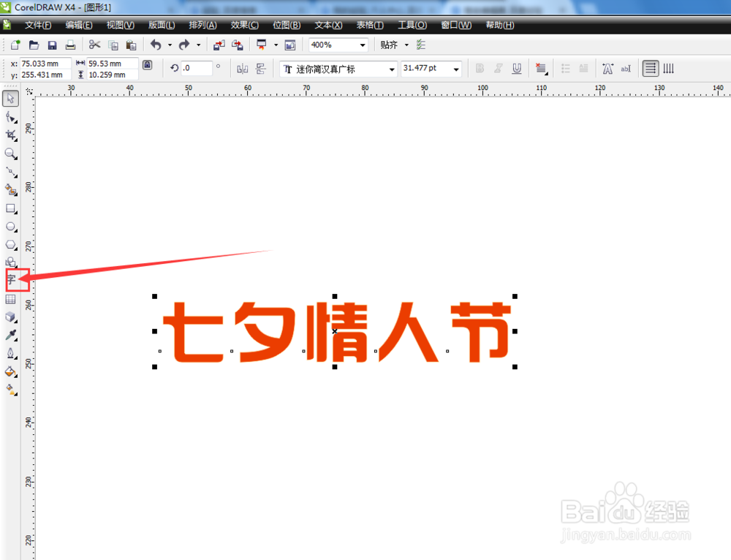The width and height of the screenshot is (731, 560).
Task: Open the 视图(V) menu
Action: coord(121,25)
